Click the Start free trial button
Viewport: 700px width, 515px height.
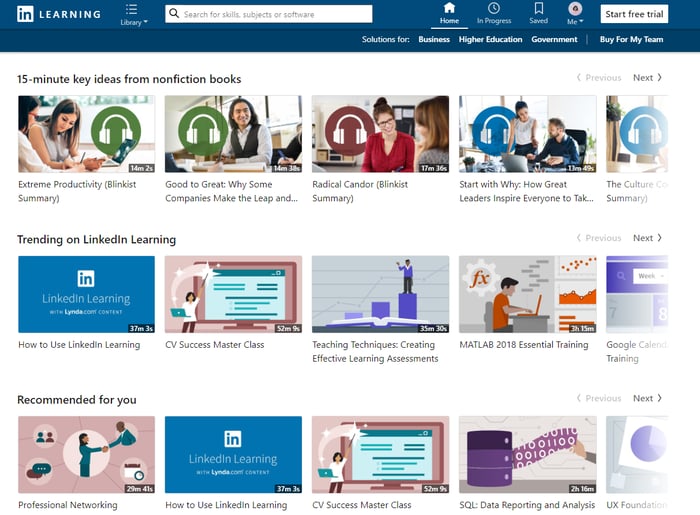pyautogui.click(x=634, y=14)
